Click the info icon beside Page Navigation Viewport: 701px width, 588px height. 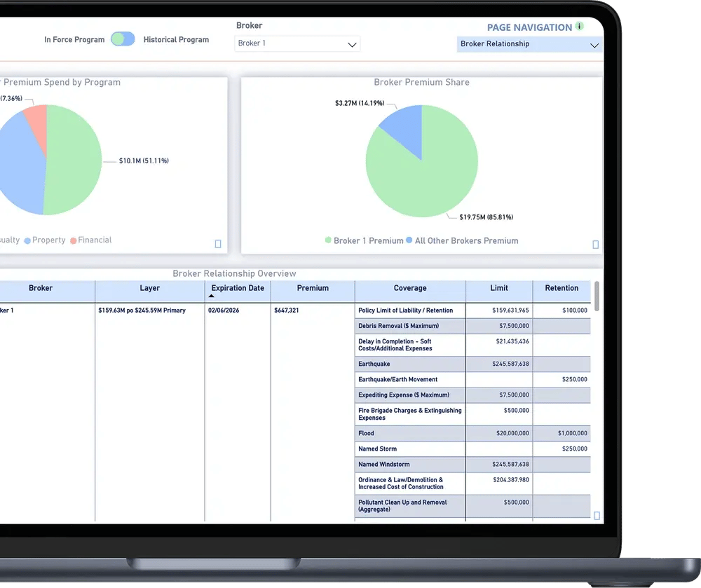coord(579,27)
